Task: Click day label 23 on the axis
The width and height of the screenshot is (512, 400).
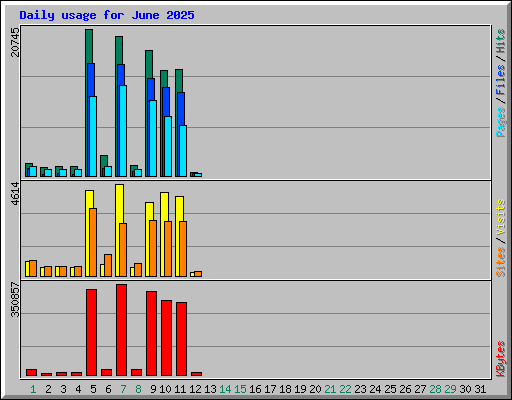Action: tap(360, 389)
